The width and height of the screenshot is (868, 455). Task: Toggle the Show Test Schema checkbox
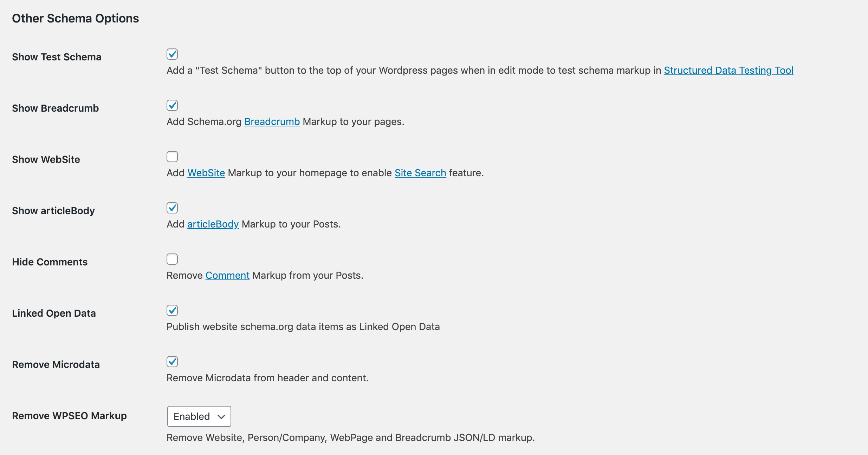click(172, 54)
